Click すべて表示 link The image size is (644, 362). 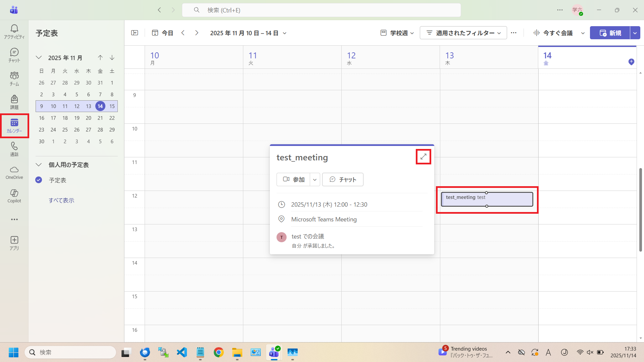pos(61,200)
